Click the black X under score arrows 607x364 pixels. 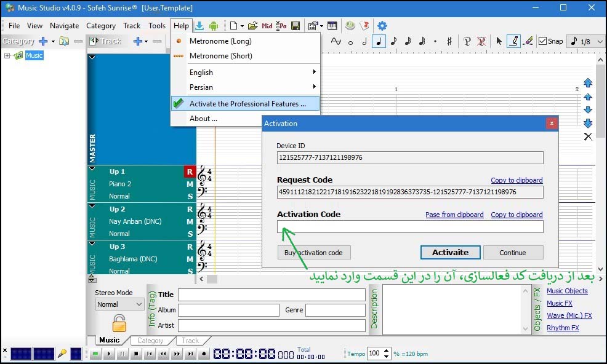click(588, 136)
